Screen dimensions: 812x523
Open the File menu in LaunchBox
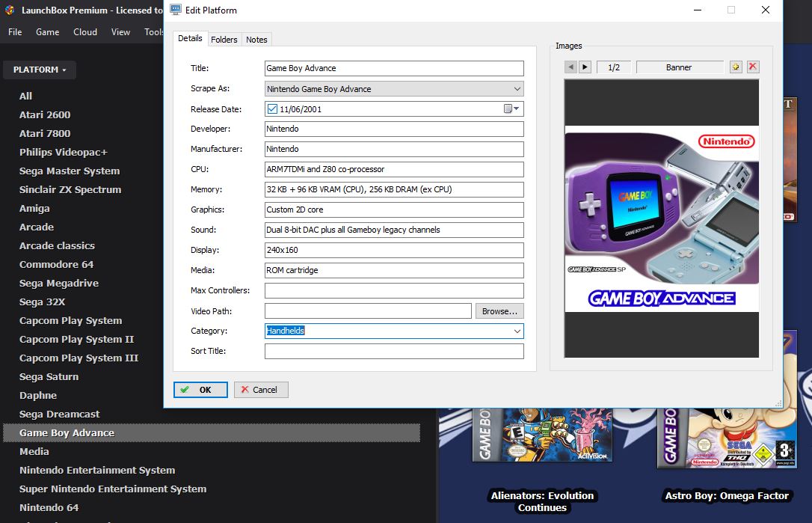click(x=15, y=32)
